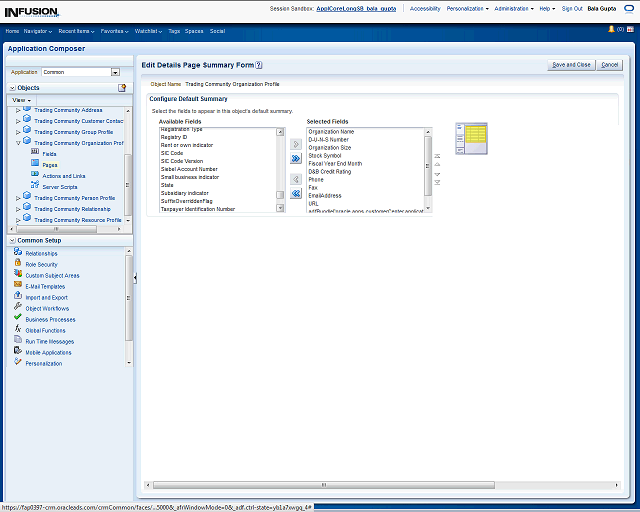Select SIC Code in Available Fields
The image size is (640, 512).
point(172,153)
